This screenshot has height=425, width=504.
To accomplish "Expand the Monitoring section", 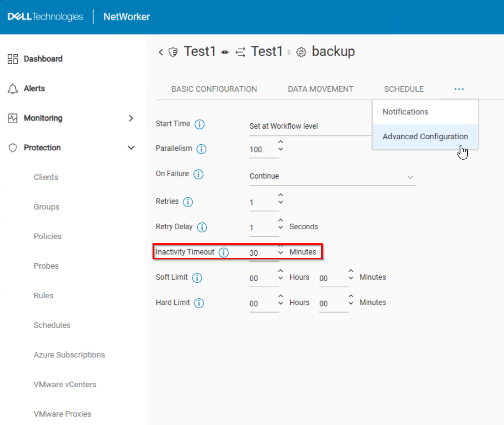I will [131, 118].
